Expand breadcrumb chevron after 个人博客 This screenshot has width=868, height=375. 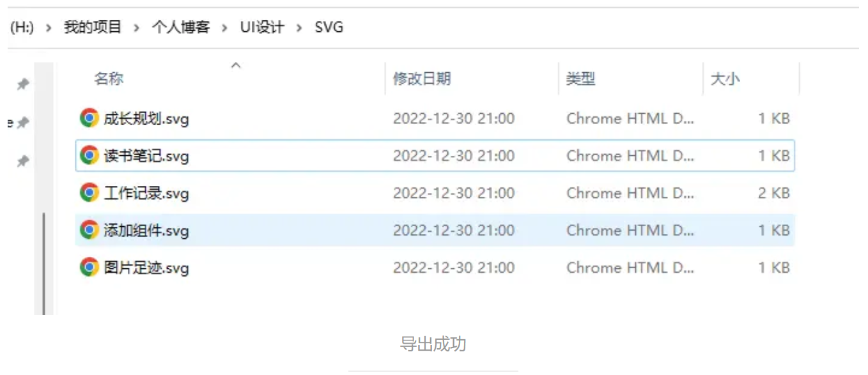pyautogui.click(x=224, y=28)
